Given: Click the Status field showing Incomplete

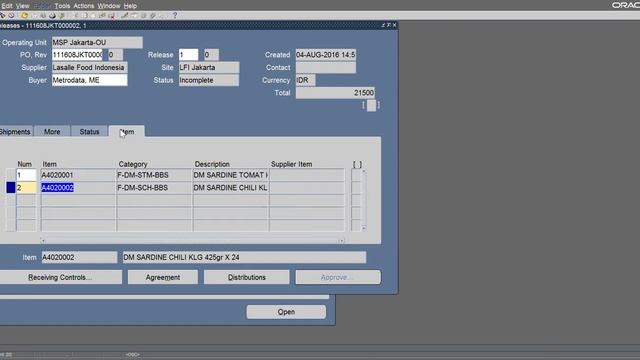Looking at the screenshot, I should [209, 80].
